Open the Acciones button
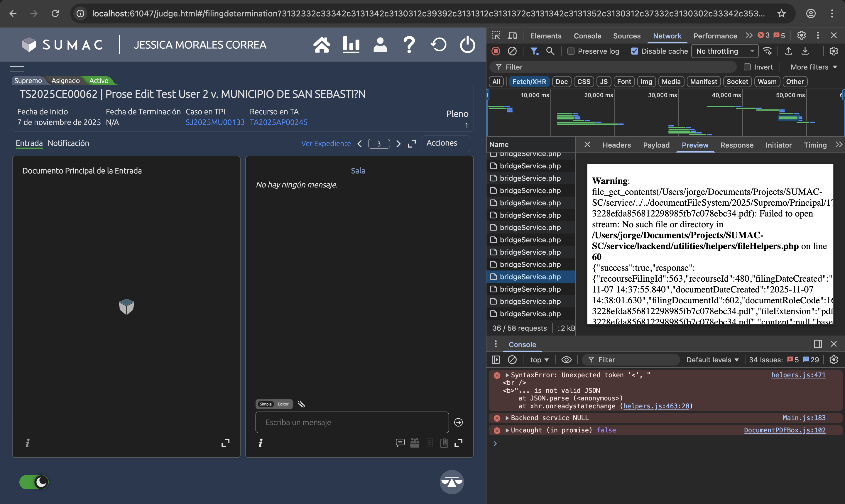 tap(445, 143)
